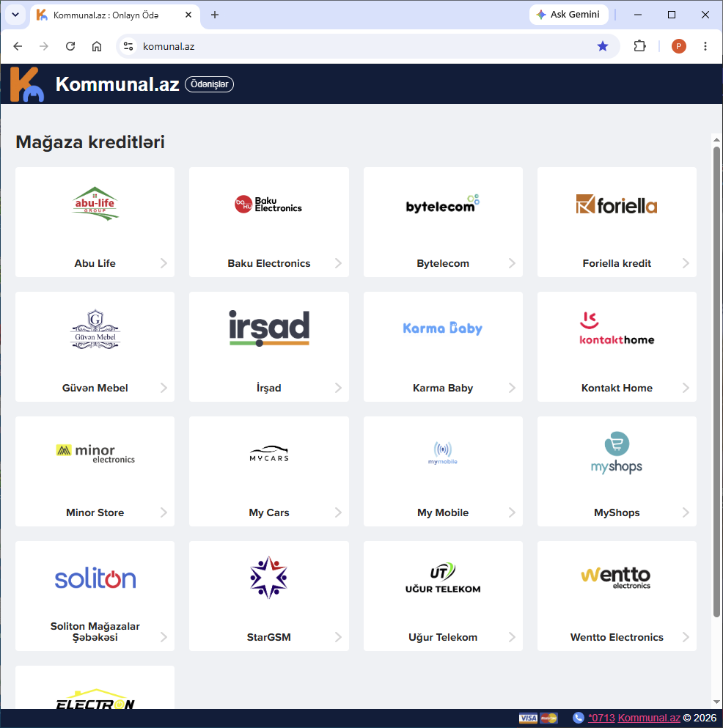Go to the browser home page
This screenshot has width=723, height=728.
coord(97,46)
